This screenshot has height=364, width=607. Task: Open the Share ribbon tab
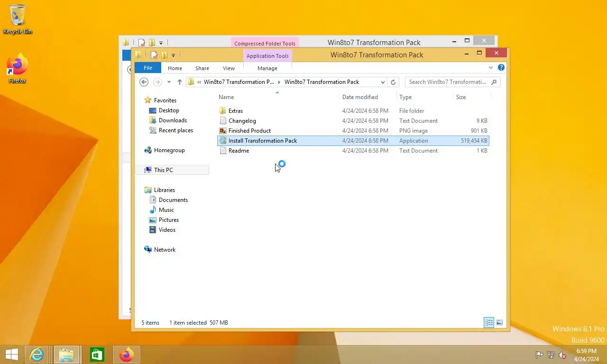point(202,68)
